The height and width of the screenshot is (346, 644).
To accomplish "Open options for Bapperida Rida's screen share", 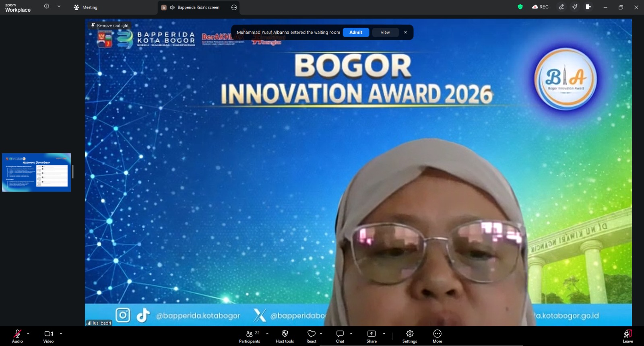I will (x=234, y=7).
